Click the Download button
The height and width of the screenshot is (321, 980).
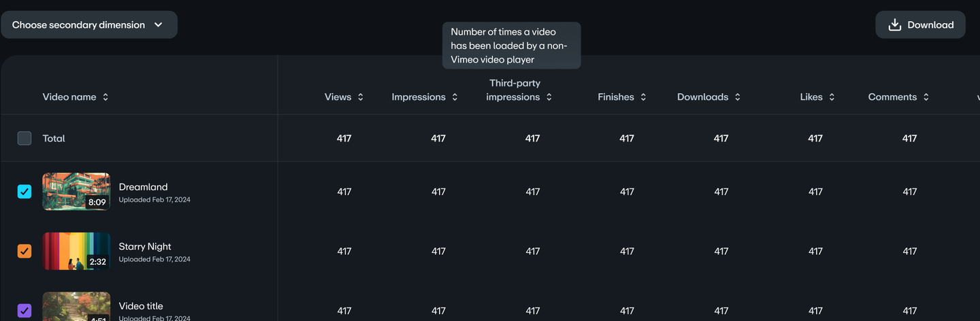click(920, 24)
